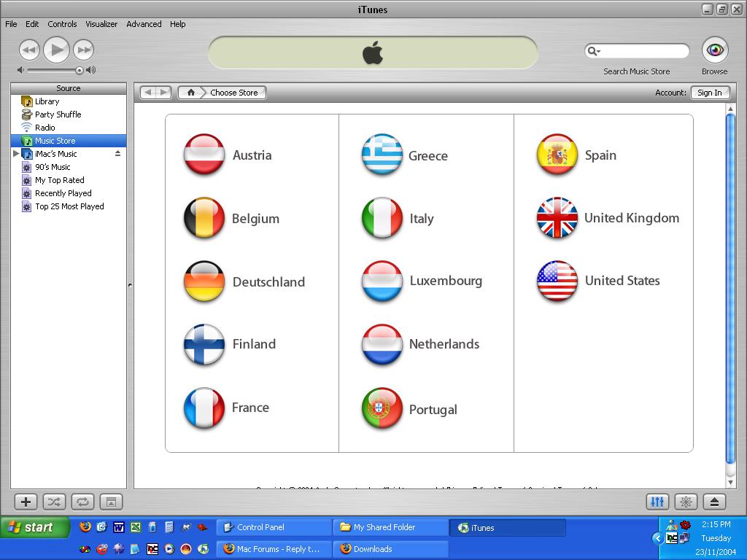747x560 pixels.
Task: Expand iMac's Music shared library
Action: coord(16,153)
